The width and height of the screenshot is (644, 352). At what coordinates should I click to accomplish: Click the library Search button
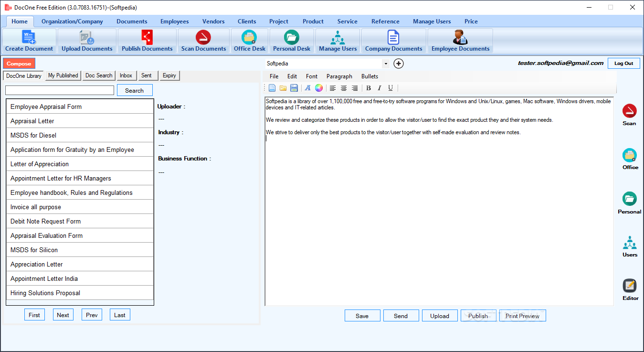(x=135, y=90)
